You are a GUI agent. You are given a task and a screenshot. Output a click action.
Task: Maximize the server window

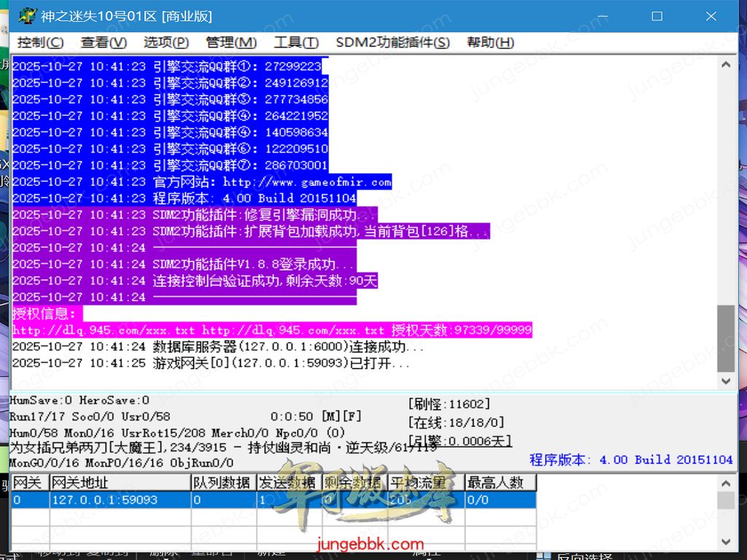tap(657, 15)
